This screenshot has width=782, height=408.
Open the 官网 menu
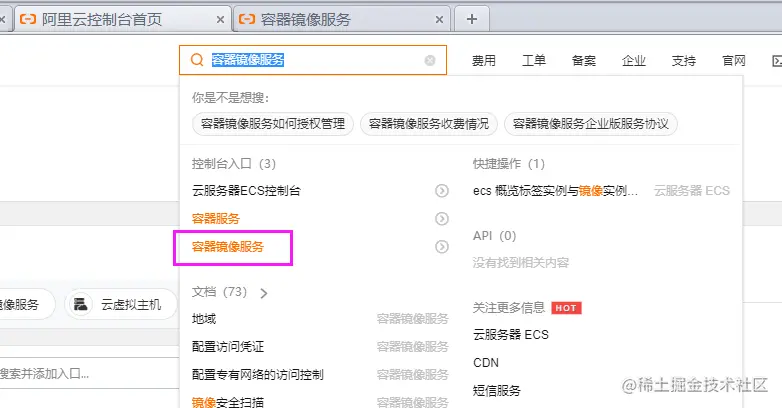tap(734, 60)
